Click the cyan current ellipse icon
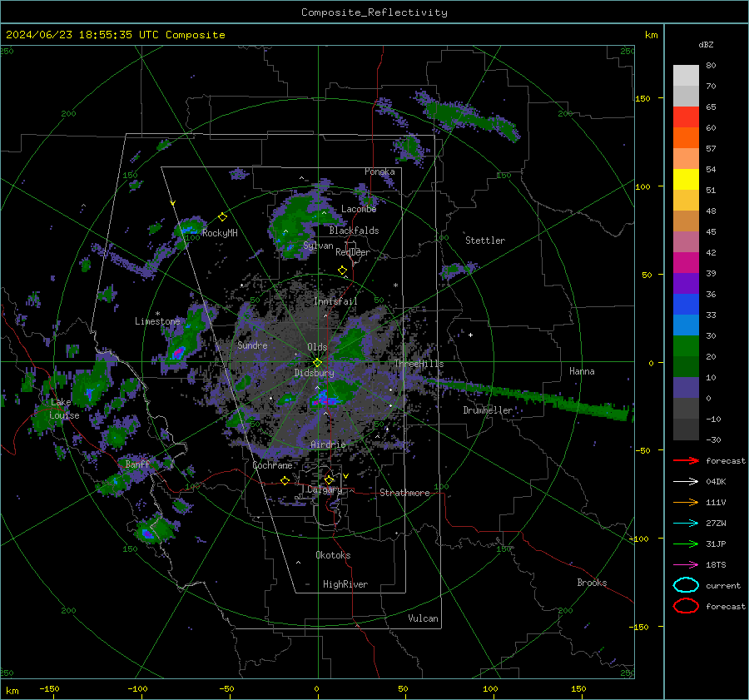Image resolution: width=749 pixels, height=700 pixels. [686, 585]
